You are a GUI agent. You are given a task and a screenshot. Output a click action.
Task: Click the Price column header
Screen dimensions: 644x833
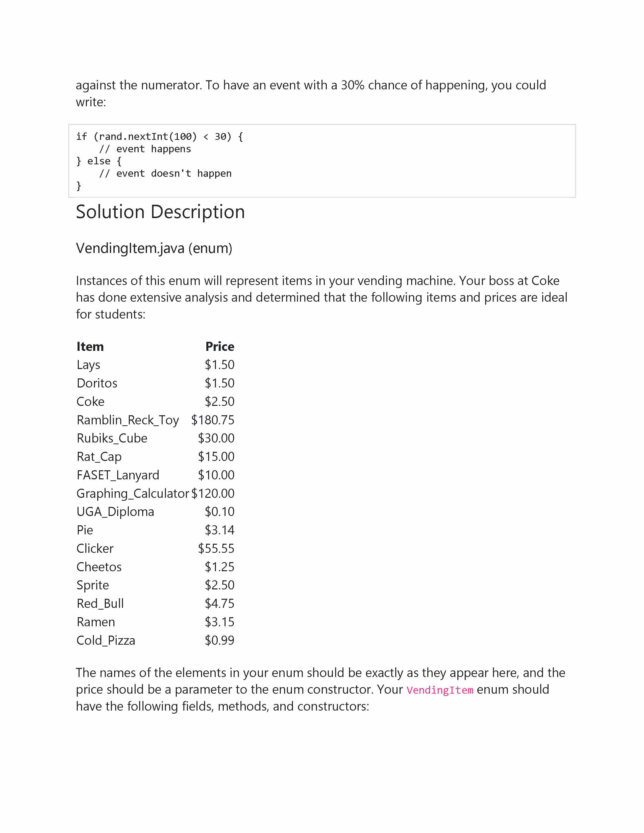(x=220, y=346)
